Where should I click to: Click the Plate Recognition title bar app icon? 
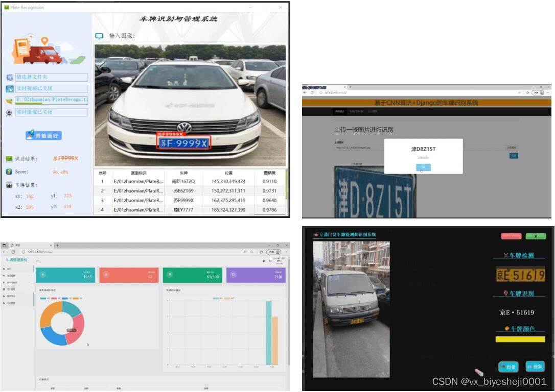[6, 8]
